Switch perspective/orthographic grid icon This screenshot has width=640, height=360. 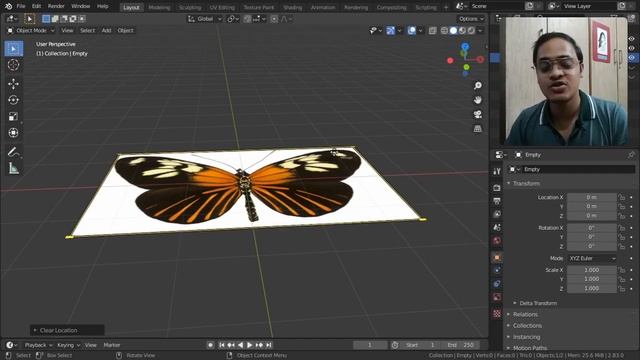point(478,129)
